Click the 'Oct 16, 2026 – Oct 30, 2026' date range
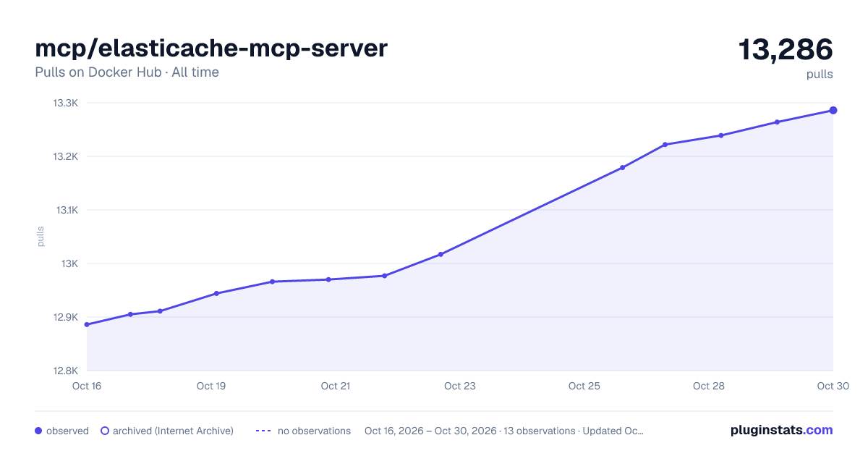 tap(430, 431)
